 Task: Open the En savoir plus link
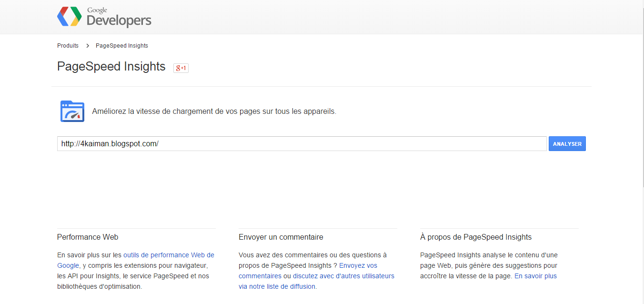535,276
